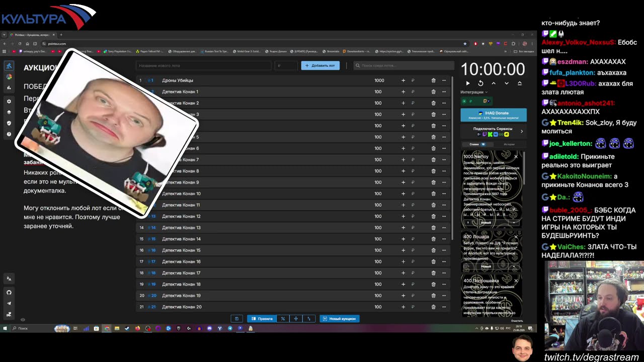Add to the amount of Детектив Конан 17
The height and width of the screenshot is (362, 644).
[403, 273]
